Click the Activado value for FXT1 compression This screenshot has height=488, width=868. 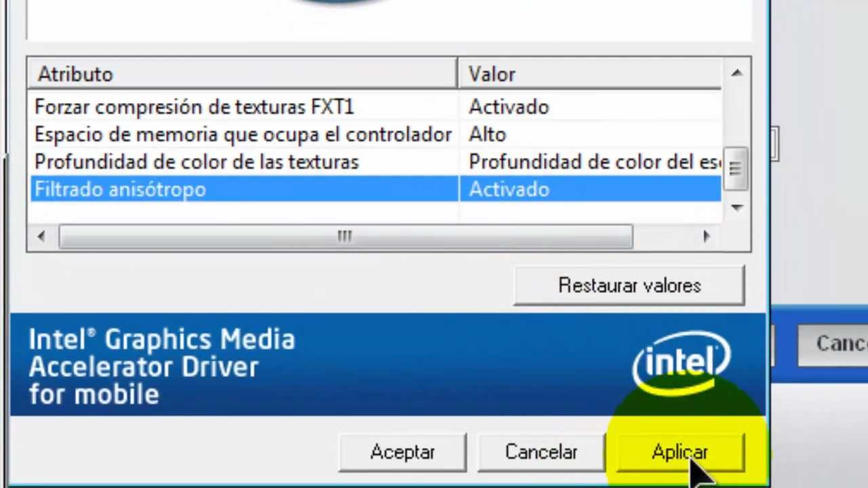[x=509, y=107]
